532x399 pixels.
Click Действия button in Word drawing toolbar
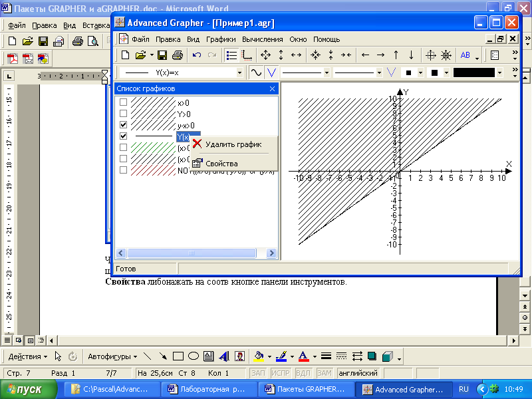[x=27, y=356]
